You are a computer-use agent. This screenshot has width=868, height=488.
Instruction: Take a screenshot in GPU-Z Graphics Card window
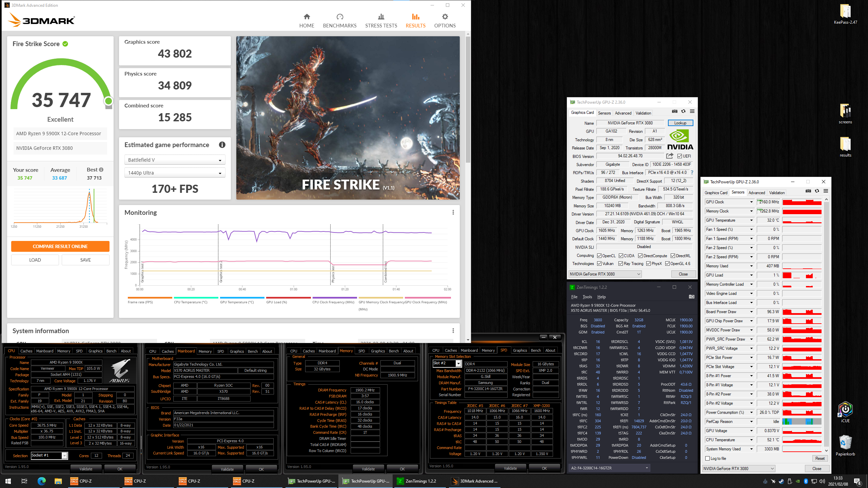coord(675,111)
